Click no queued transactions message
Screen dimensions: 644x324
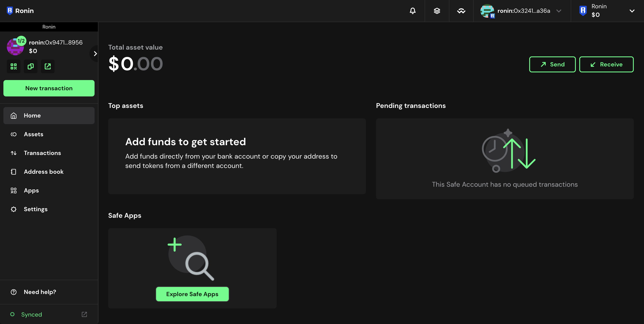pos(505,184)
